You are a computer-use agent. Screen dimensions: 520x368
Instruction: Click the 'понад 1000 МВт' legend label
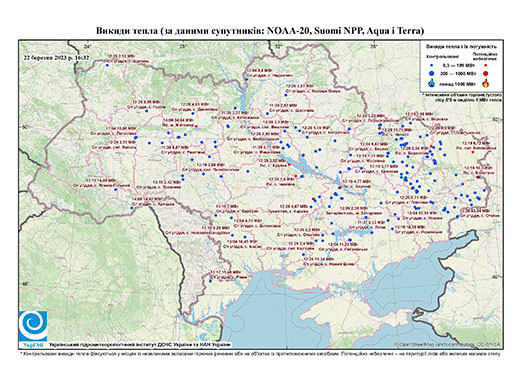tap(458, 83)
